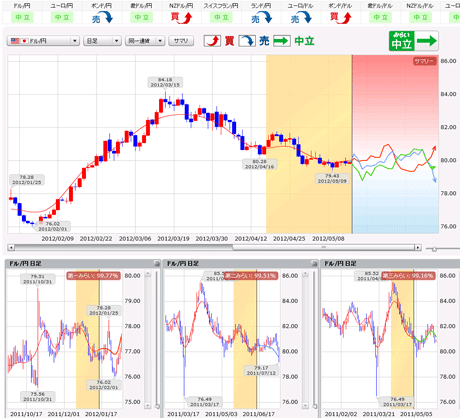Image resolution: width=460 pixels, height=418 pixels.
Task: Open the ランド/円 sell signal arrow
Action: click(261, 18)
